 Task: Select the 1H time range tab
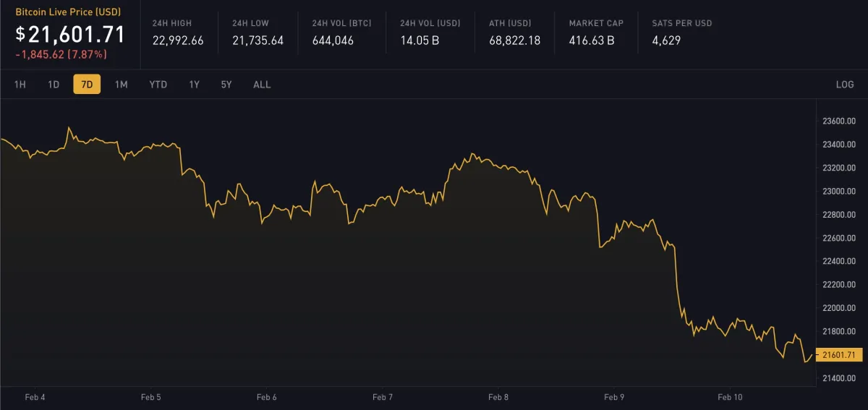click(x=20, y=85)
